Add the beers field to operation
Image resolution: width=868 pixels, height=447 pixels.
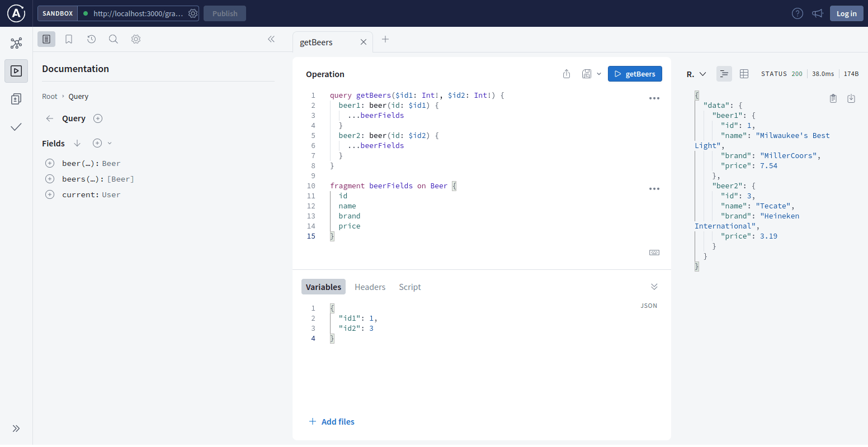[50, 179]
